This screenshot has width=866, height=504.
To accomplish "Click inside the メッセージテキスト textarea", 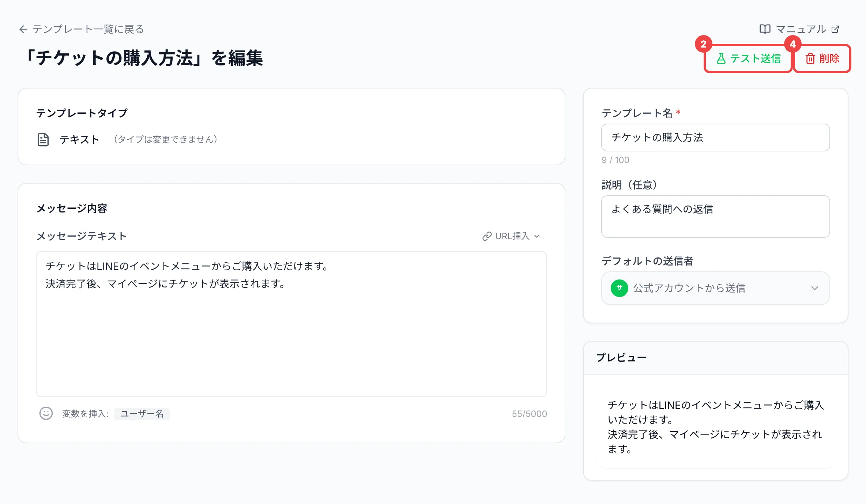I will pyautogui.click(x=291, y=324).
